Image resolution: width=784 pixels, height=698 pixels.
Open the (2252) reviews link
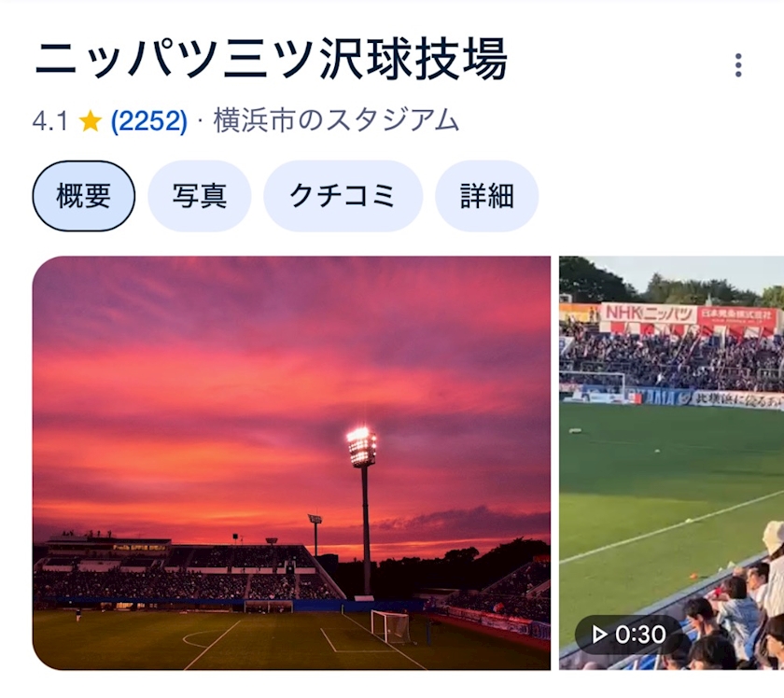pyautogui.click(x=149, y=121)
